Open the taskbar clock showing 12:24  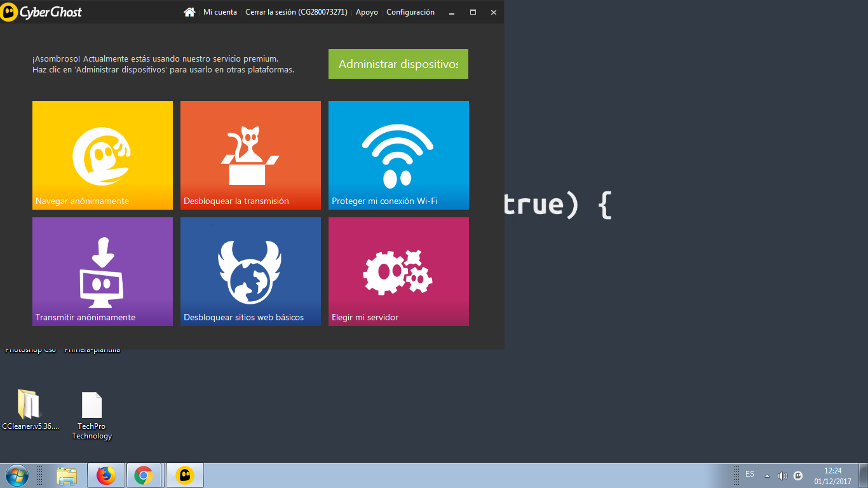coord(832,476)
